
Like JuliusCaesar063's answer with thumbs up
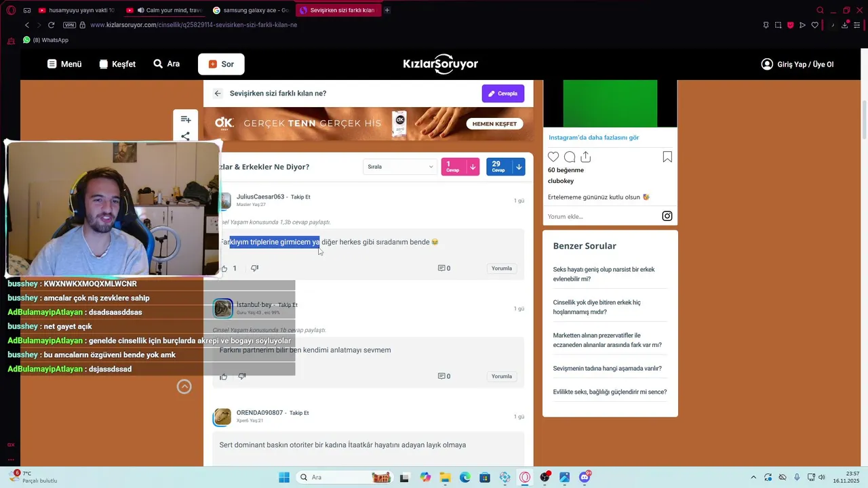(x=224, y=268)
